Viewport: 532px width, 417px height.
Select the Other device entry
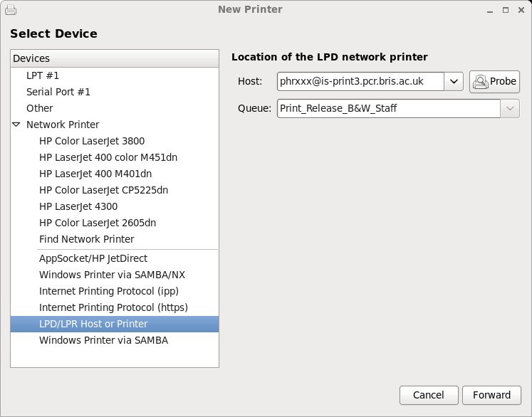(x=40, y=108)
